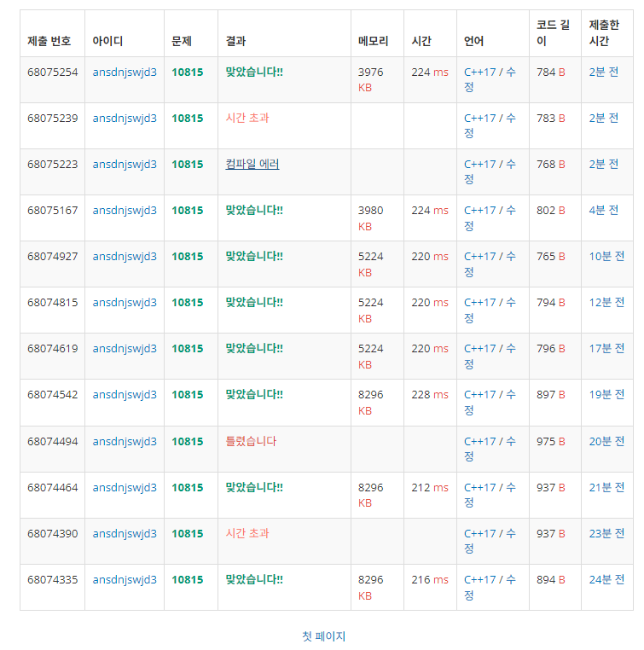Click 시간 초과 result in row 68075239

pos(247,119)
